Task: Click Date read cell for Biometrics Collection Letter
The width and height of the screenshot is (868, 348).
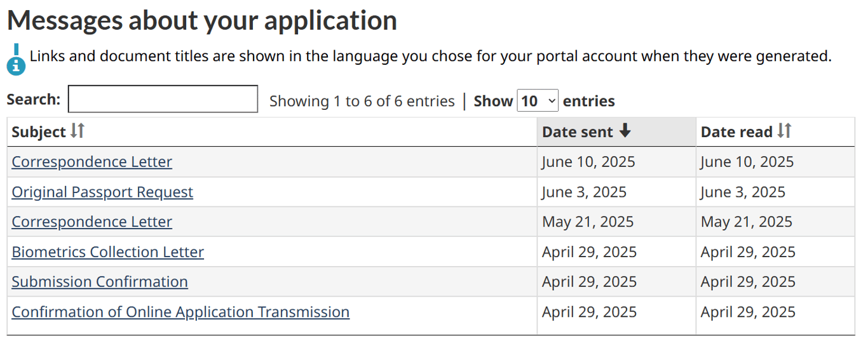Action: point(748,252)
